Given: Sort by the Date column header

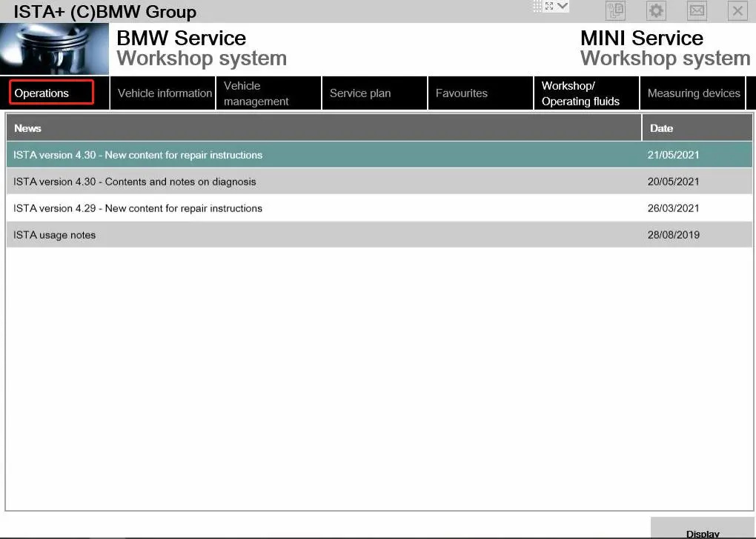Looking at the screenshot, I should click(697, 128).
